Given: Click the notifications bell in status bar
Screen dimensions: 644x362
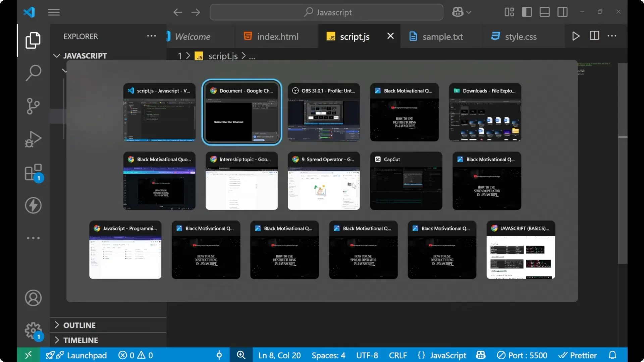Looking at the screenshot, I should pyautogui.click(x=612, y=355).
